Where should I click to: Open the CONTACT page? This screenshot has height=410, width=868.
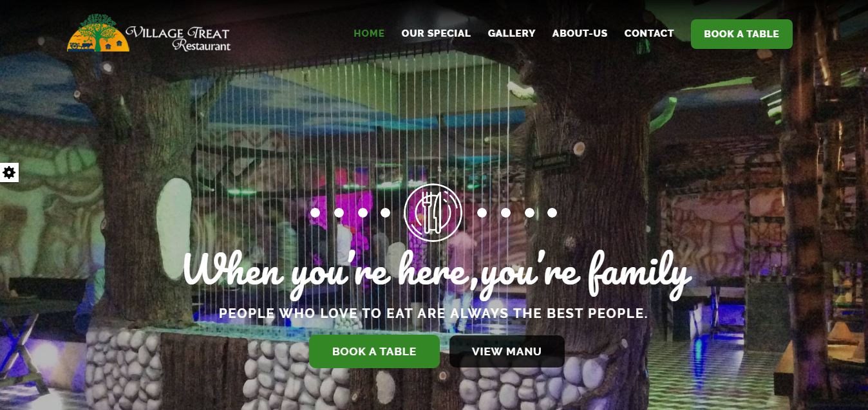coord(649,33)
